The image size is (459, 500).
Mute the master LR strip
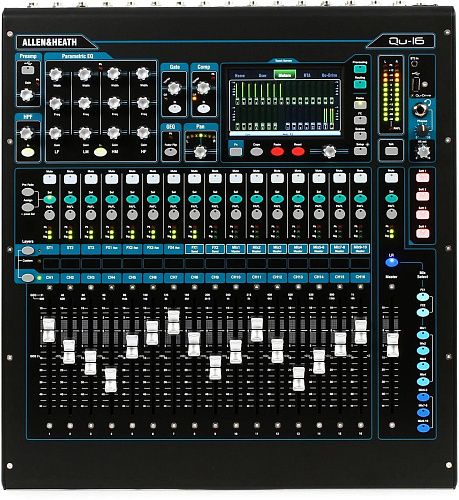tap(391, 178)
